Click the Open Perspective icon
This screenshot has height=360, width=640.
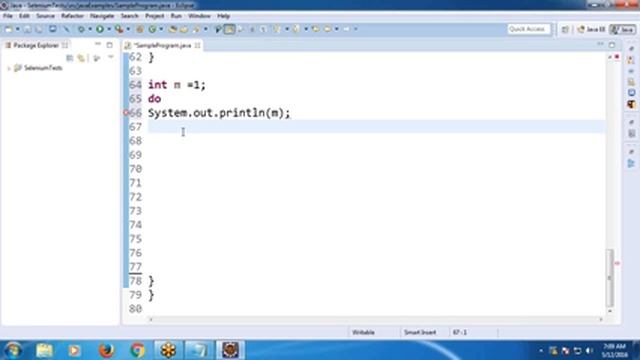565,29
